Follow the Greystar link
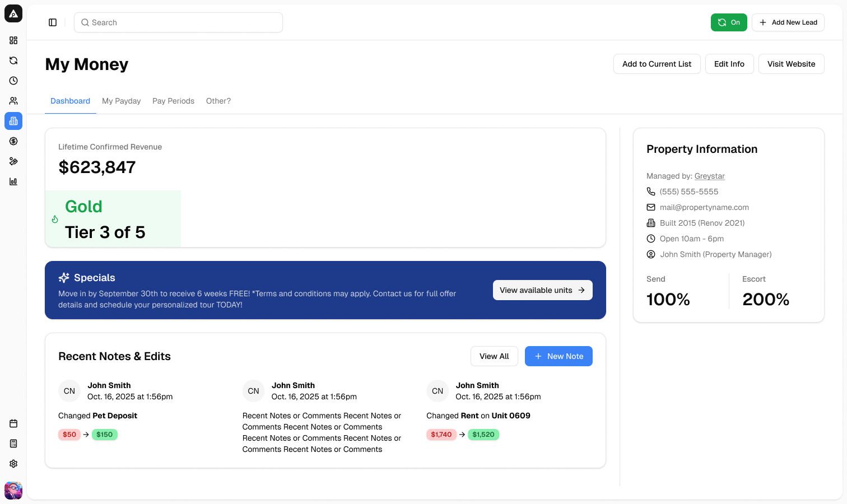 (x=710, y=176)
